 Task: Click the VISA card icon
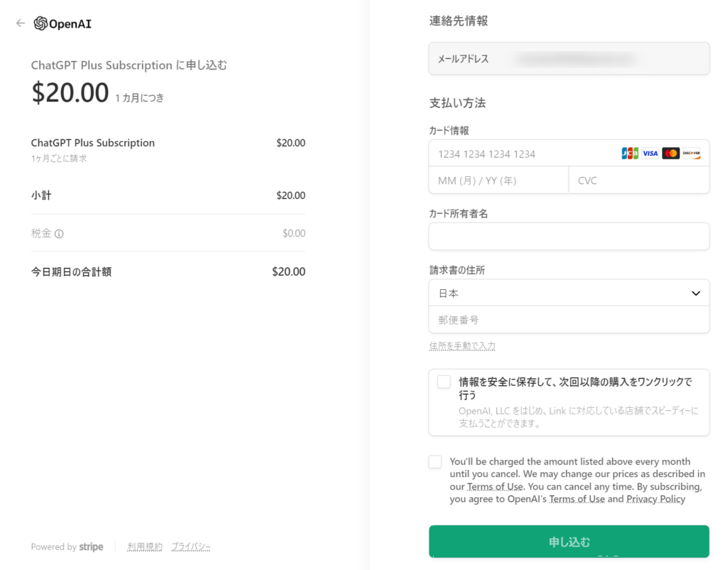coord(650,154)
